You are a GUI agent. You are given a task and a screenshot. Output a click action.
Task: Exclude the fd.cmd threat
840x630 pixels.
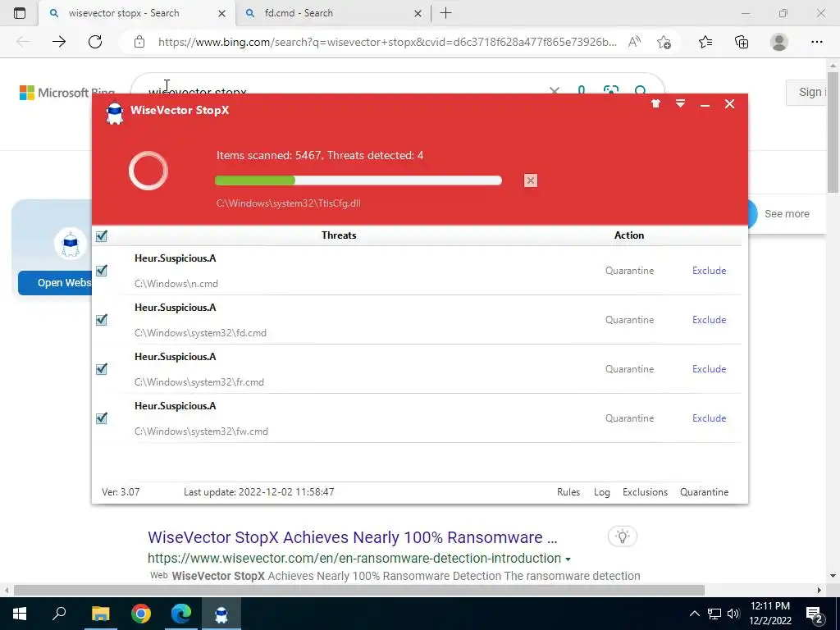tap(709, 320)
